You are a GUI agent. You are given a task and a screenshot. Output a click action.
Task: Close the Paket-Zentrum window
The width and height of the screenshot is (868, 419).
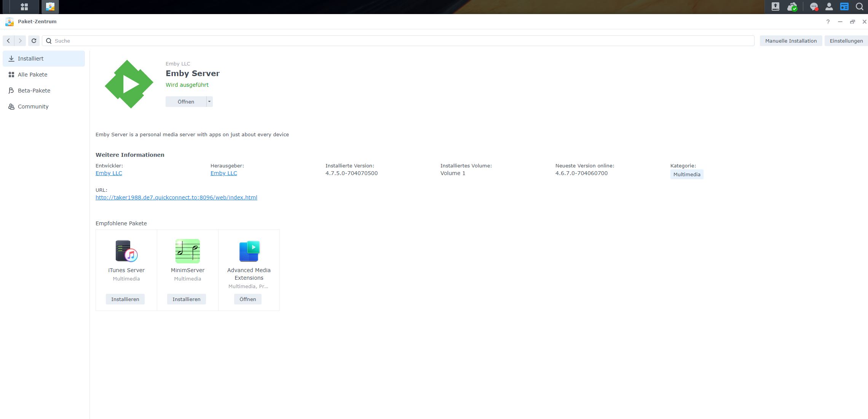pyautogui.click(x=864, y=22)
